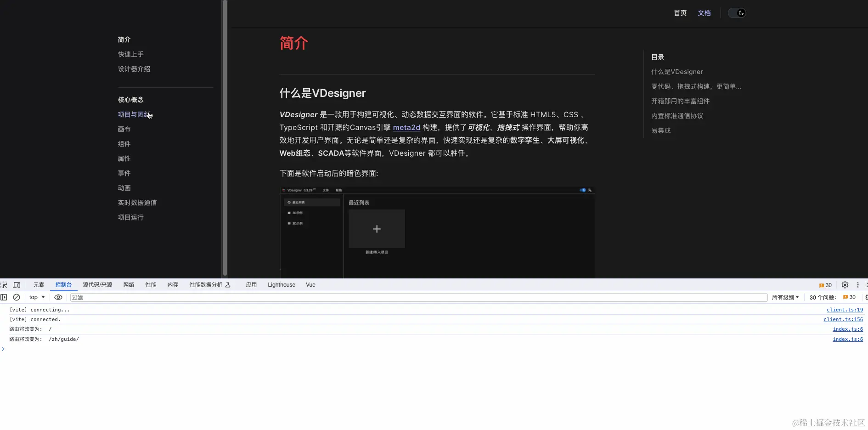This screenshot has width=868, height=430.
Task: Open index.js:6 link for /zh/guide/
Action: click(x=848, y=339)
